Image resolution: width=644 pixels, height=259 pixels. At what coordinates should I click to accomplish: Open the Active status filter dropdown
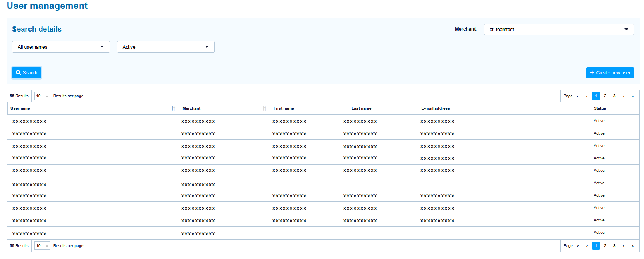[166, 47]
